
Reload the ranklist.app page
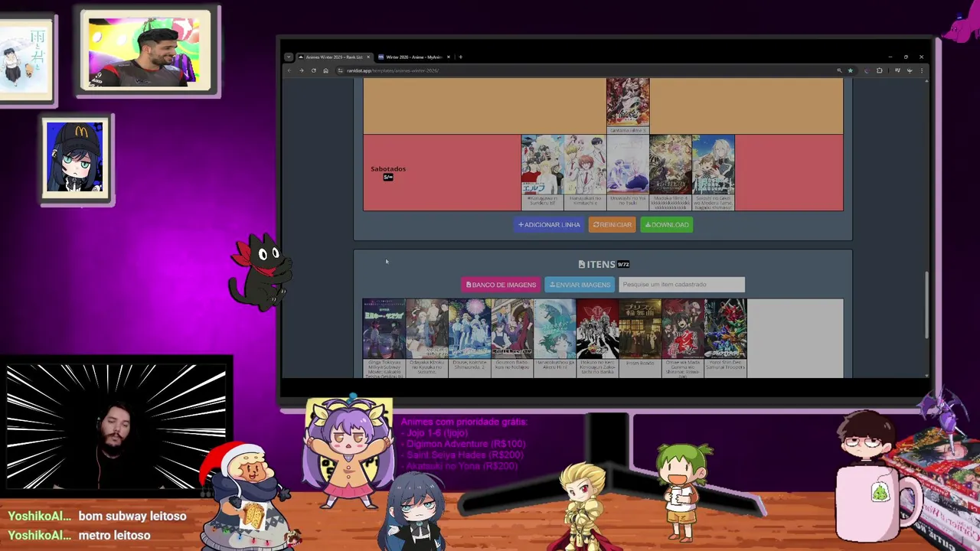point(313,70)
